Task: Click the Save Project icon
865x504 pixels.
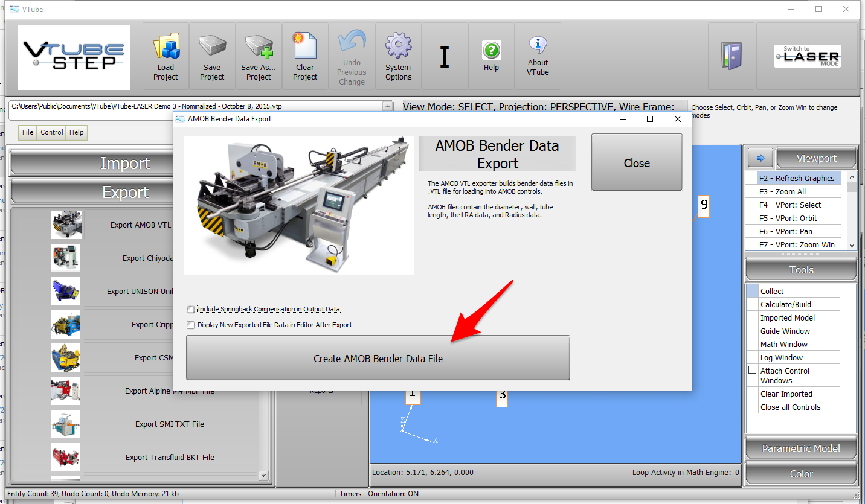Action: 212,57
